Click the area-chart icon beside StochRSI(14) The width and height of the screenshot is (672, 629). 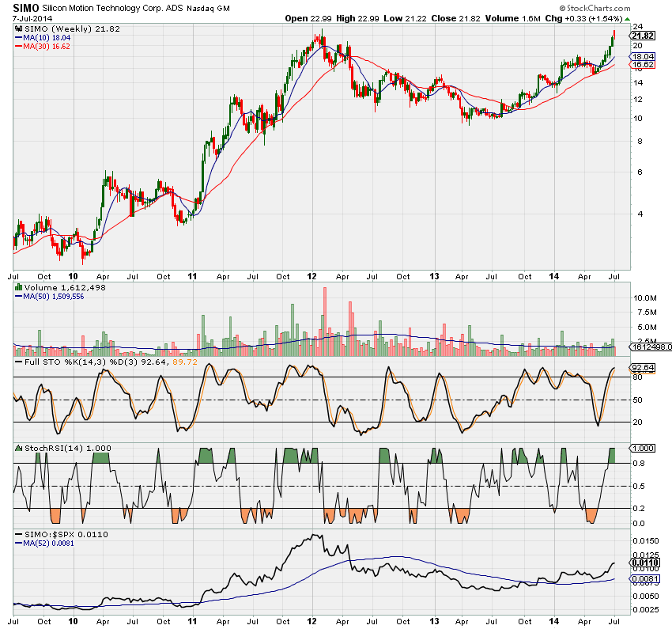click(18, 448)
